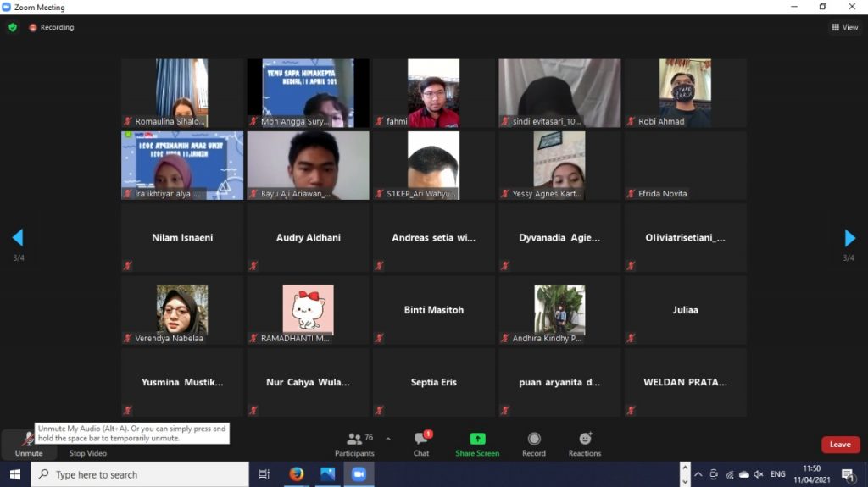Open the ENG language indicator
The image size is (868, 487).
777,474
